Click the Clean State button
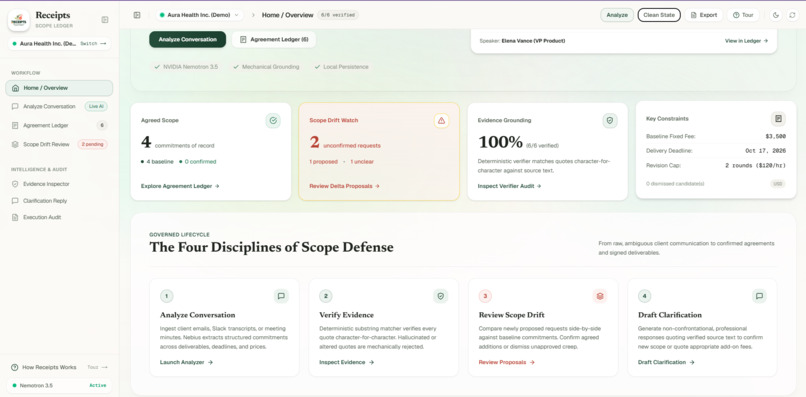Image resolution: width=806 pixels, height=397 pixels. point(659,15)
